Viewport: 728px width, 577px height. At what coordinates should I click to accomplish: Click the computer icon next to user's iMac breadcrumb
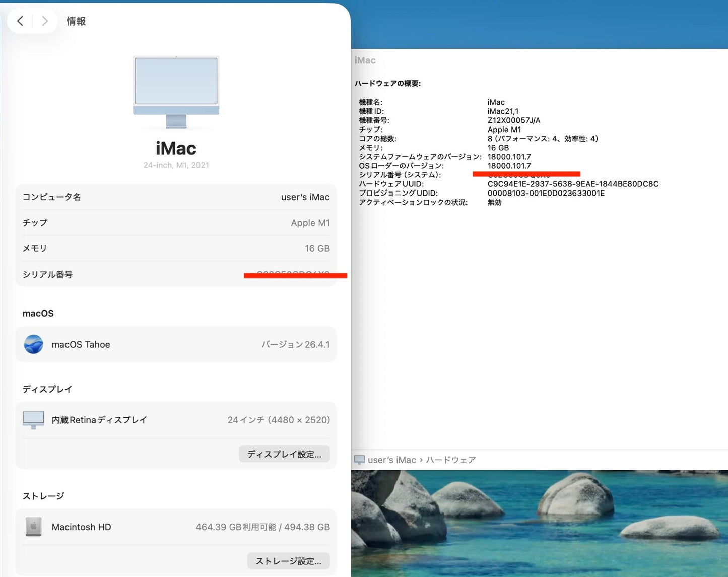pyautogui.click(x=359, y=460)
